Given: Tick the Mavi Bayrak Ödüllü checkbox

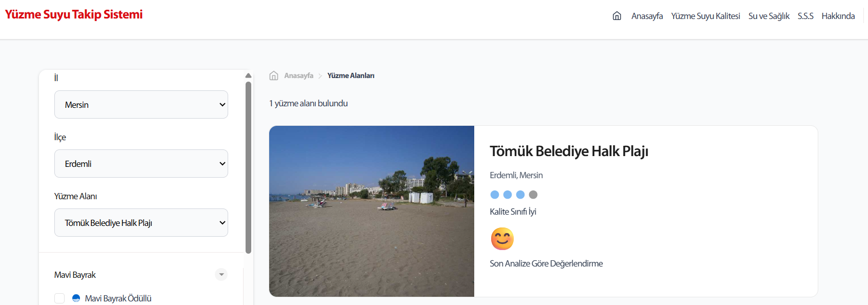Looking at the screenshot, I should coord(59,298).
